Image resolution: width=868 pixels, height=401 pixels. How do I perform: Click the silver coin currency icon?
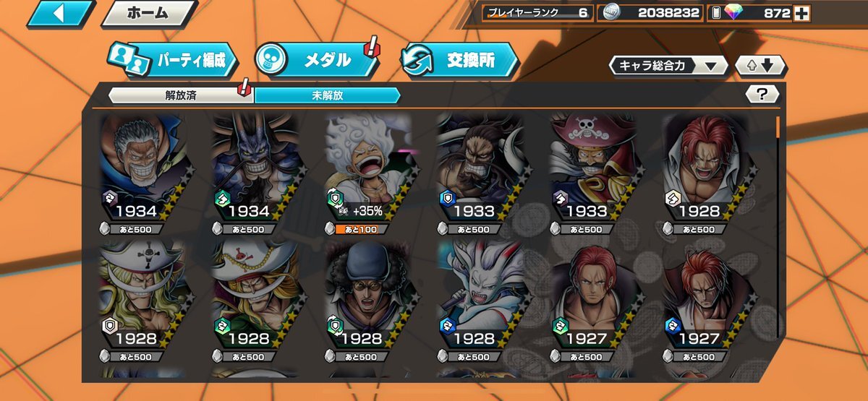click(x=611, y=13)
